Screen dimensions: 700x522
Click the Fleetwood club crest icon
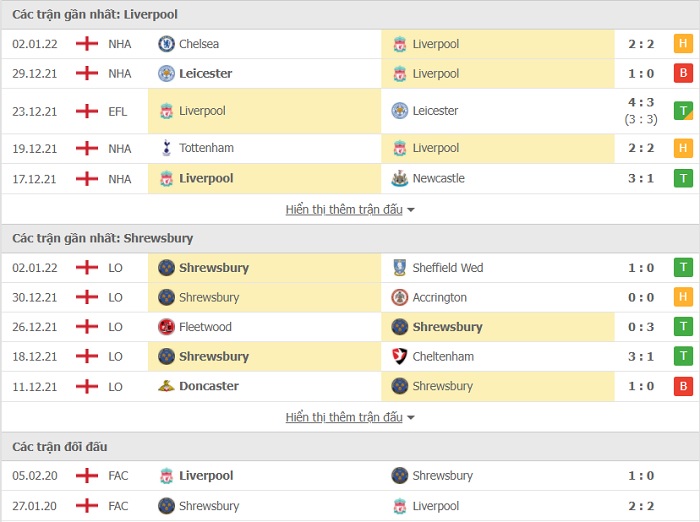click(167, 327)
